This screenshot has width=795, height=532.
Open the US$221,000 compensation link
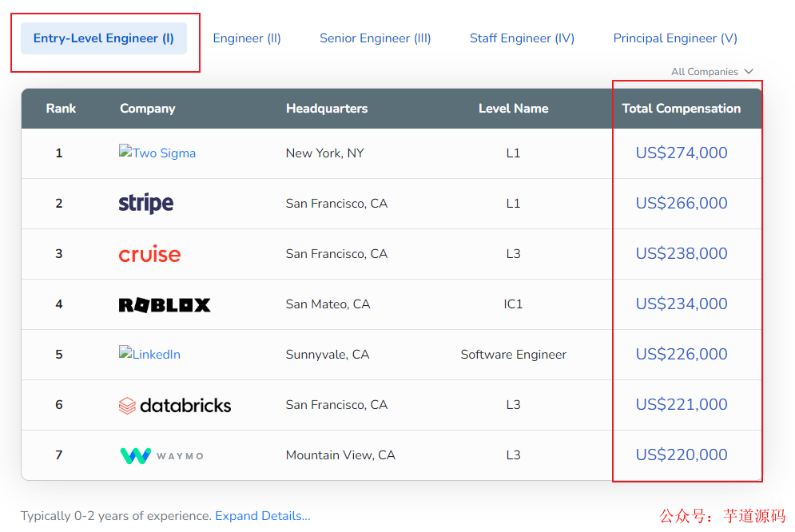click(682, 404)
